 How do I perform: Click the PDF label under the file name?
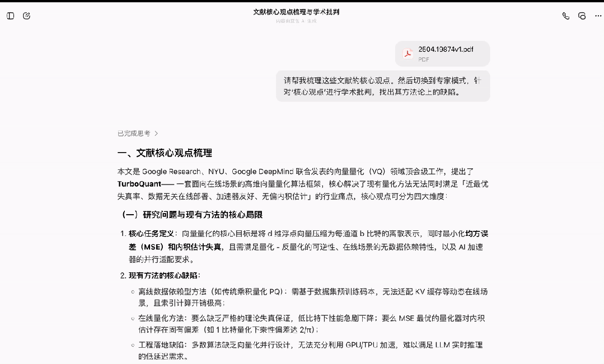[x=424, y=59]
